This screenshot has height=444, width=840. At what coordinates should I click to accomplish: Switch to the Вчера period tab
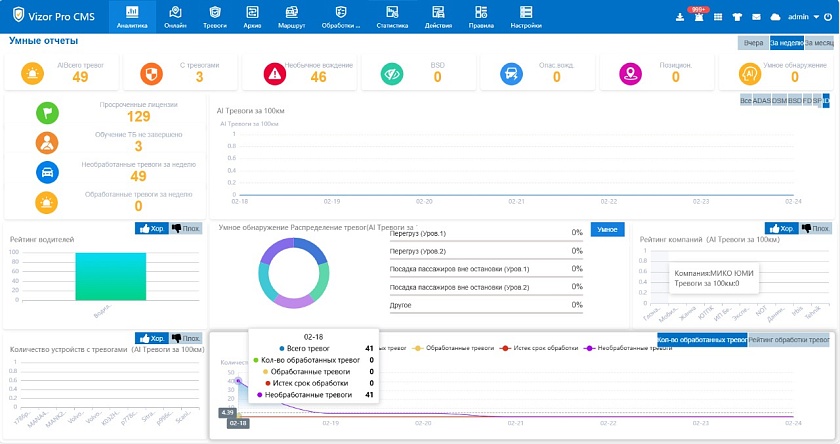[753, 43]
